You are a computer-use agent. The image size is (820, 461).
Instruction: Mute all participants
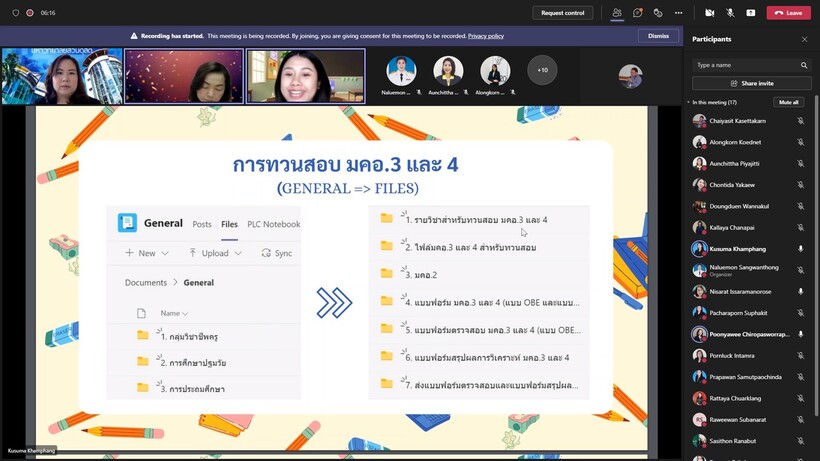[788, 102]
